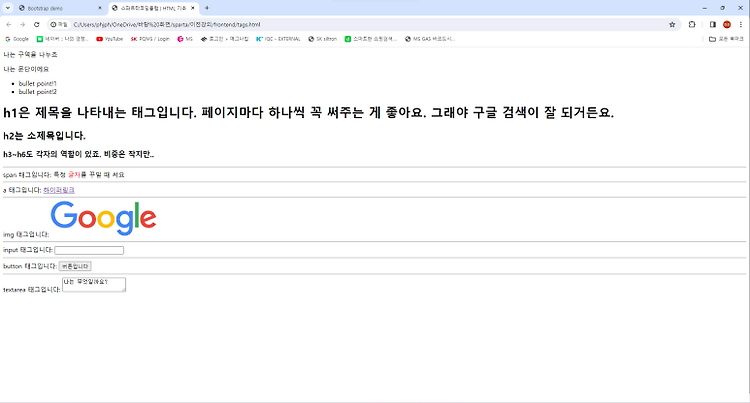Screen dimensions: 750x403
Task: Go back with the back arrow
Action: point(9,24)
